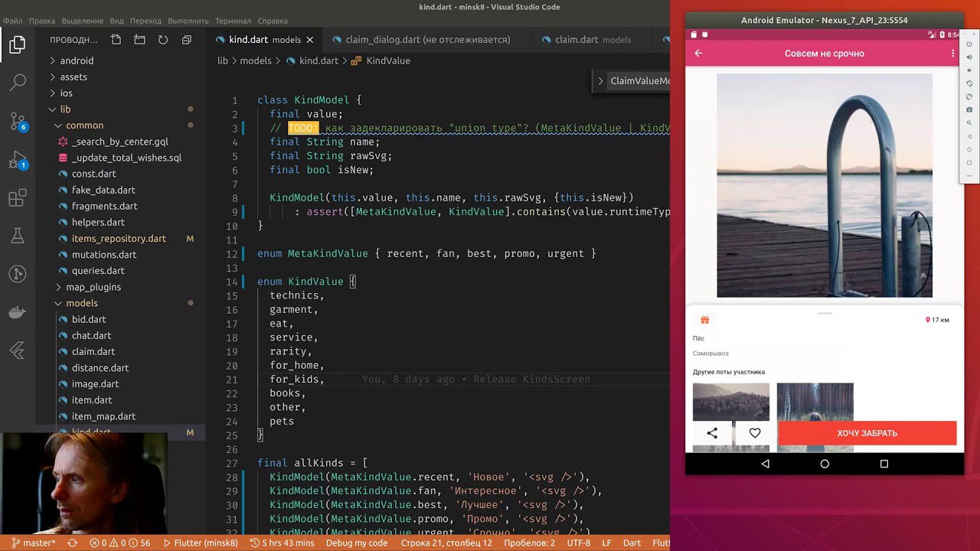Toggle the heart favorite icon
This screenshot has width=980, height=551.
pos(755,433)
